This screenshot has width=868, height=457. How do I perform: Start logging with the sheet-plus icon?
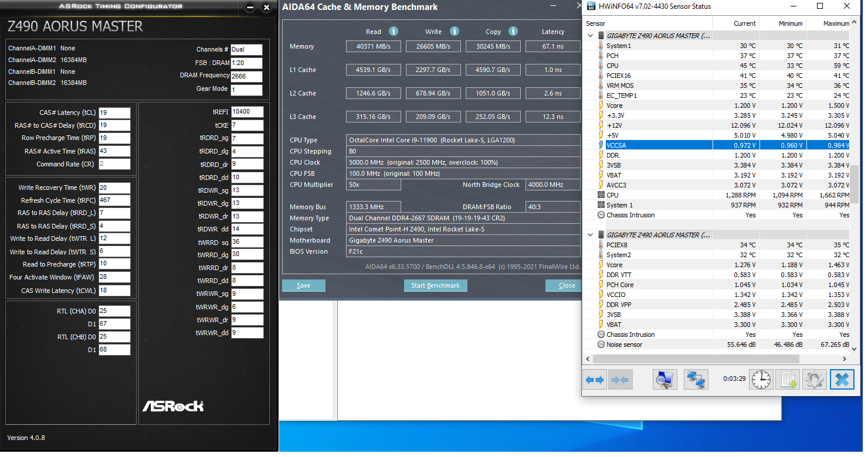pyautogui.click(x=787, y=379)
